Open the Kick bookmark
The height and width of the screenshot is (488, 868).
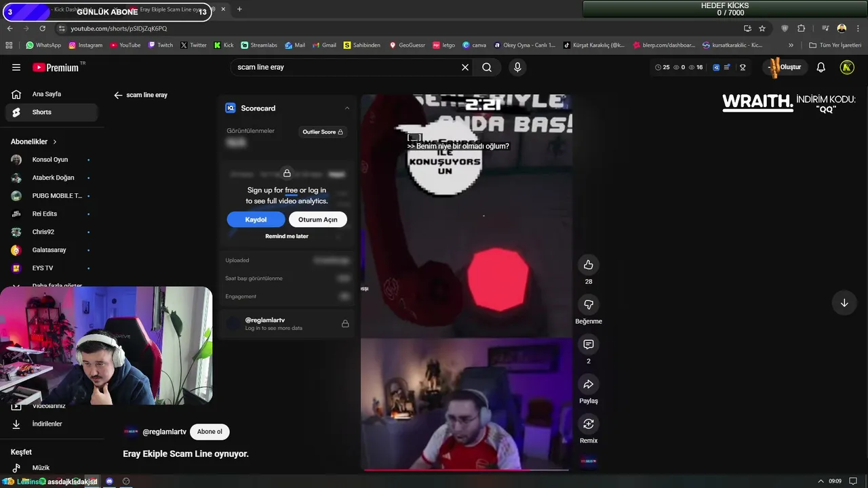click(224, 45)
